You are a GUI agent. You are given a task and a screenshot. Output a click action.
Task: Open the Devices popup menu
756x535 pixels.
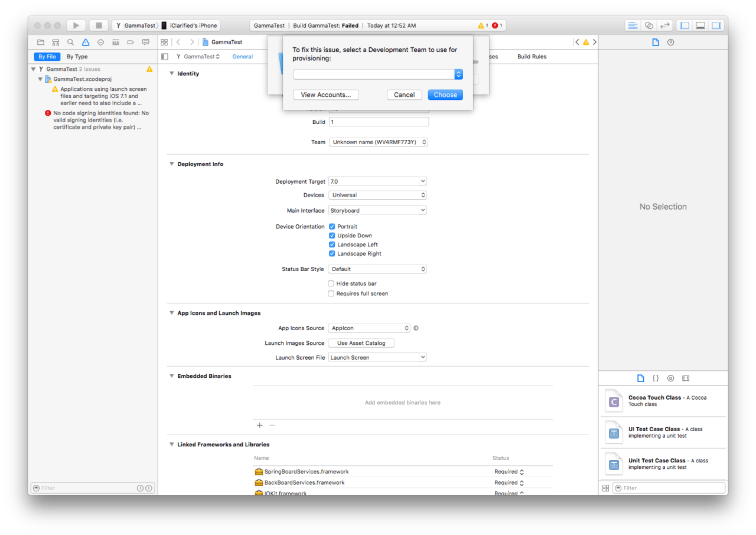(377, 195)
